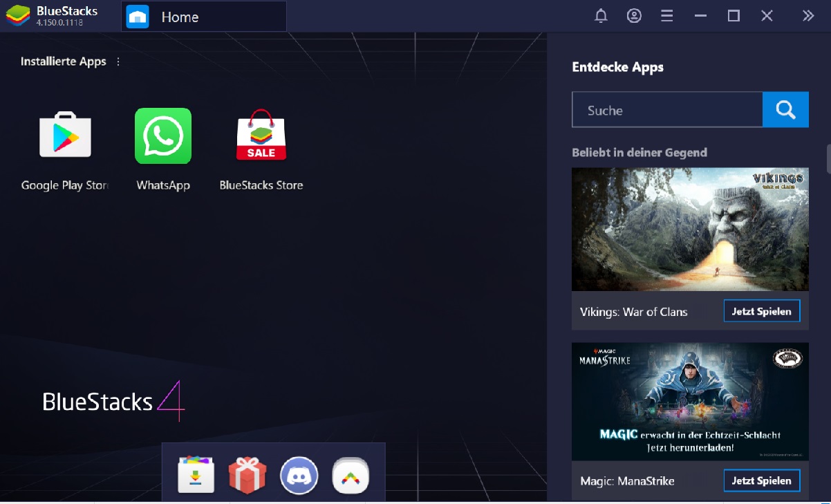Click the colorful arrow launcher icon in dock
831x504 pixels.
tap(351, 476)
